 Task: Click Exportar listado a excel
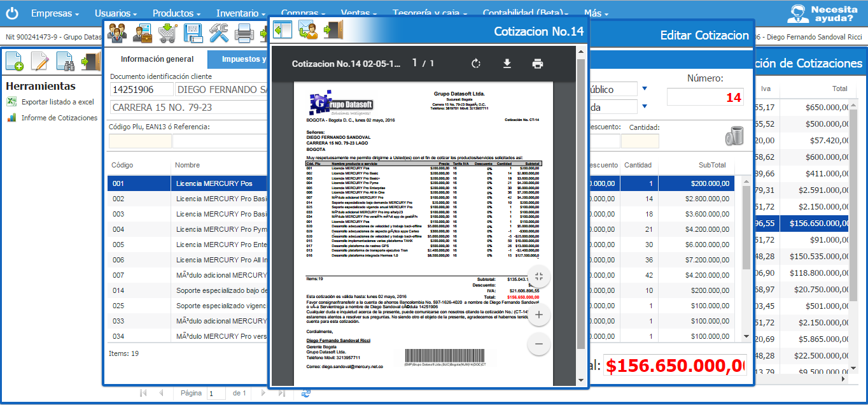pyautogui.click(x=57, y=102)
